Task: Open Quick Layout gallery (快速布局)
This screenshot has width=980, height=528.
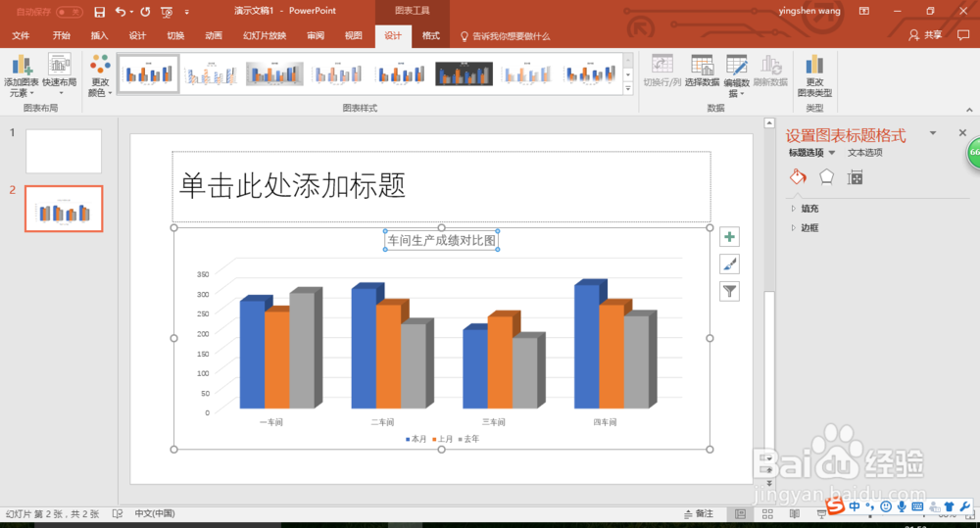Action: (x=60, y=75)
